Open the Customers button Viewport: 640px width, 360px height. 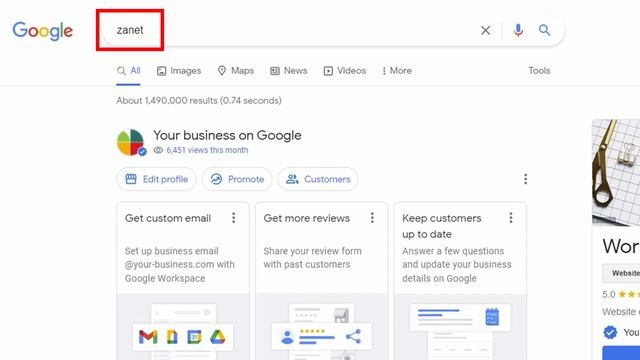[318, 179]
